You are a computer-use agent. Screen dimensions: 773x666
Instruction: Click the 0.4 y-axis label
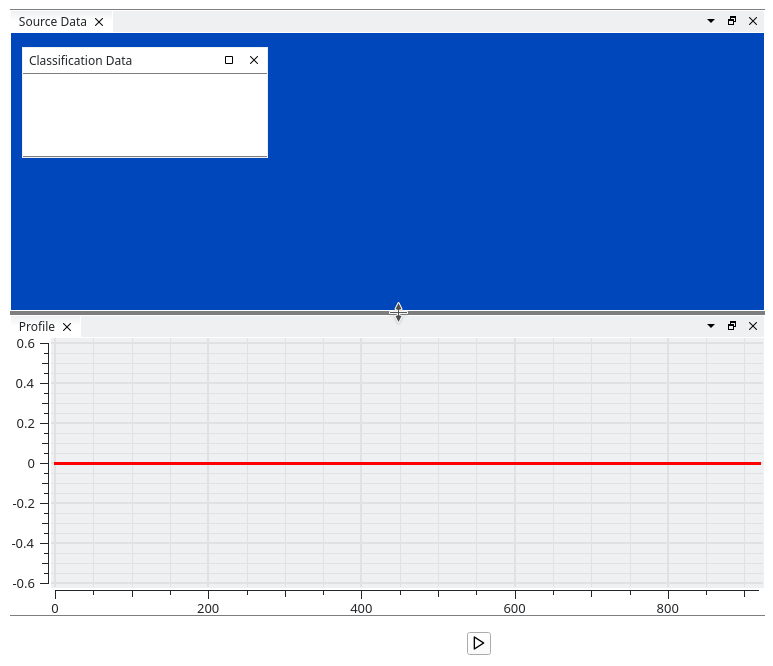[26, 384]
